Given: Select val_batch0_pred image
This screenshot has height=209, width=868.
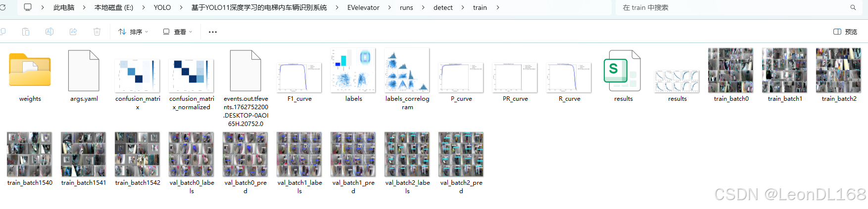Looking at the screenshot, I should coord(245,154).
